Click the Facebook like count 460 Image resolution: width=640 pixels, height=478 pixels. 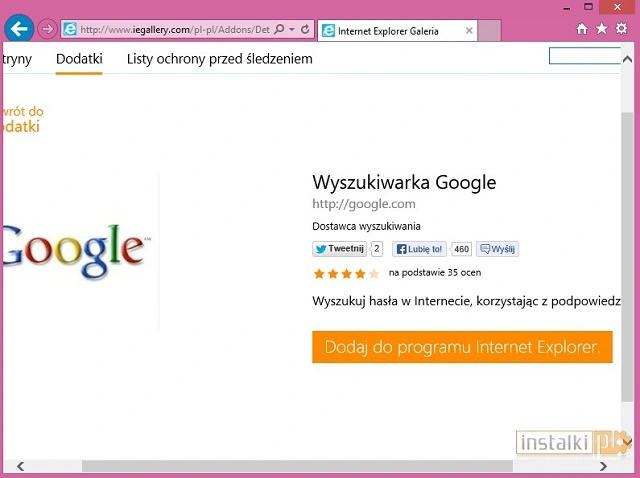tap(461, 249)
